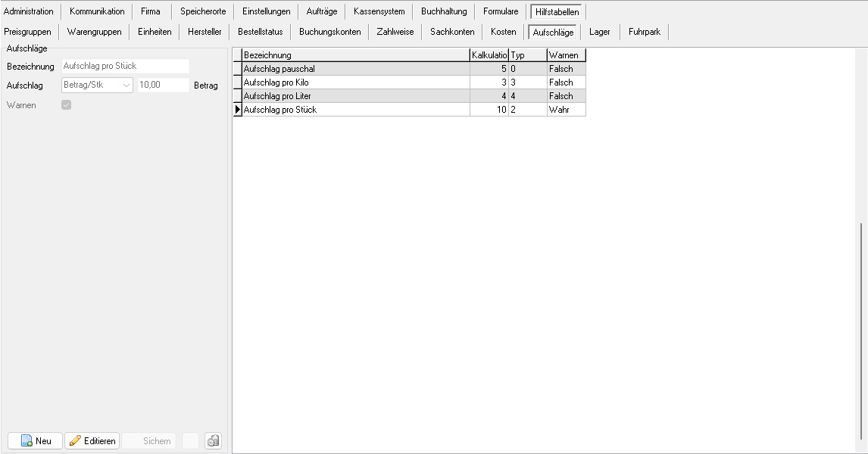Click the Bezeichnung column header

[x=354, y=55]
